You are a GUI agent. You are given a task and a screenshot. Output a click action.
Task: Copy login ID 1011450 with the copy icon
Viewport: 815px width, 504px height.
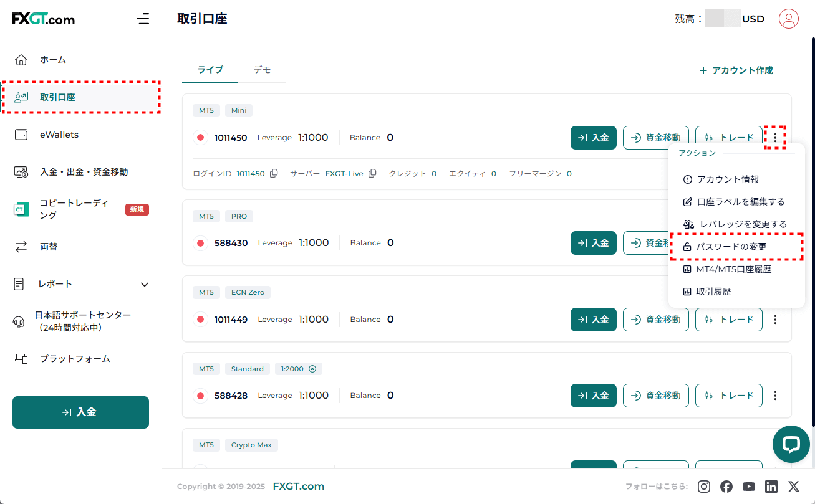click(x=274, y=174)
